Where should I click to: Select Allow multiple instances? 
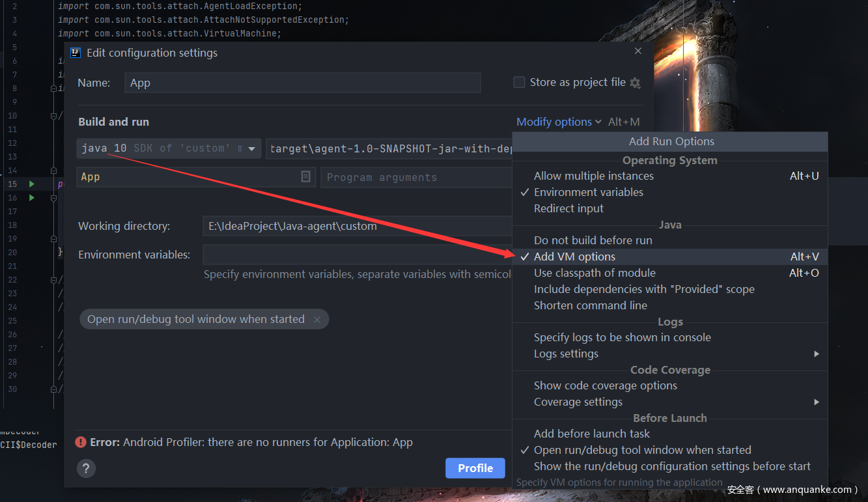click(593, 176)
